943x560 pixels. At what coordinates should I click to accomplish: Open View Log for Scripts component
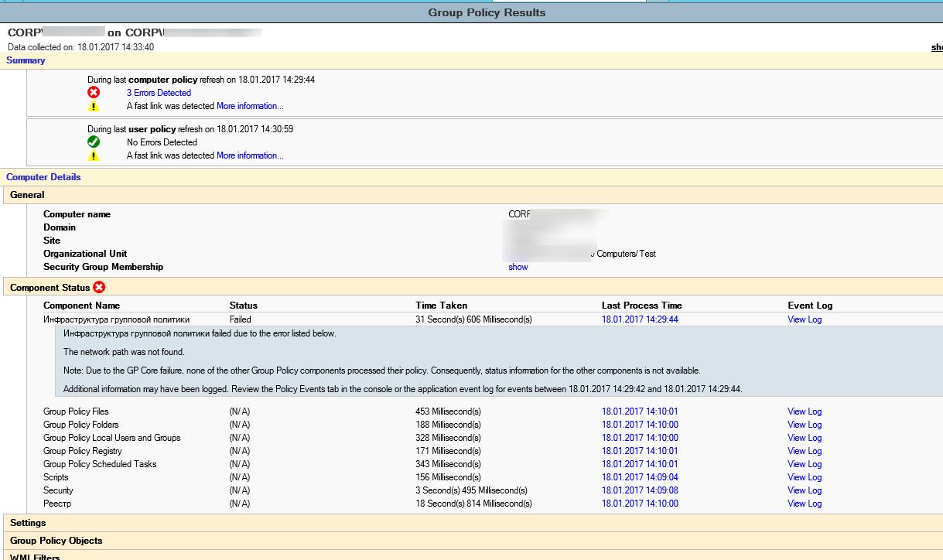click(x=804, y=477)
